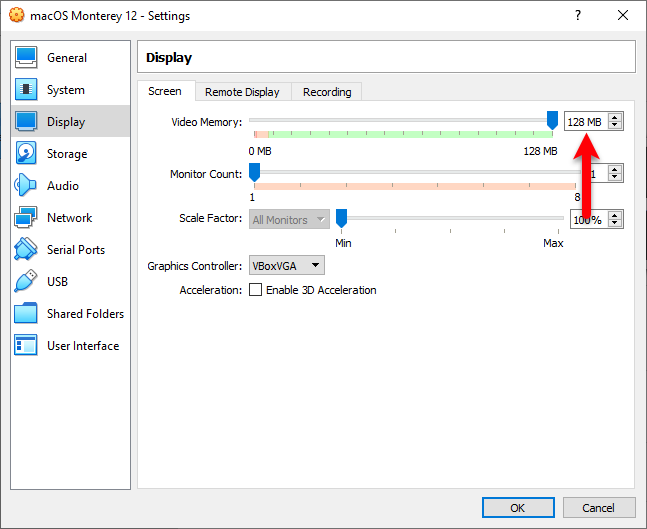Screen dimensions: 647x529
Task: Select the Shared Folders label in the sidebar
Action: (x=85, y=314)
